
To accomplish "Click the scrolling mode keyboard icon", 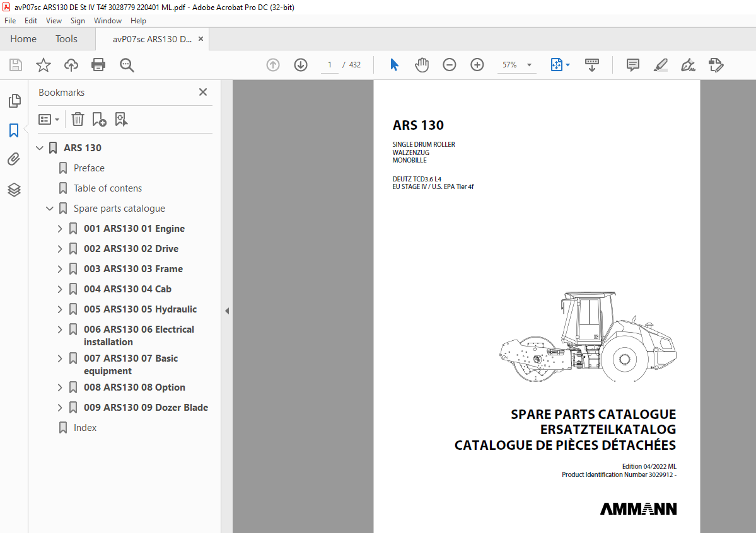I will coord(592,64).
